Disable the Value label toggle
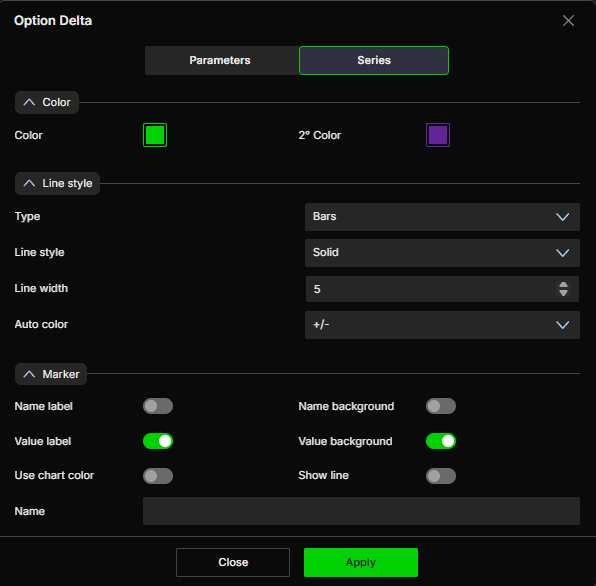 pos(158,441)
